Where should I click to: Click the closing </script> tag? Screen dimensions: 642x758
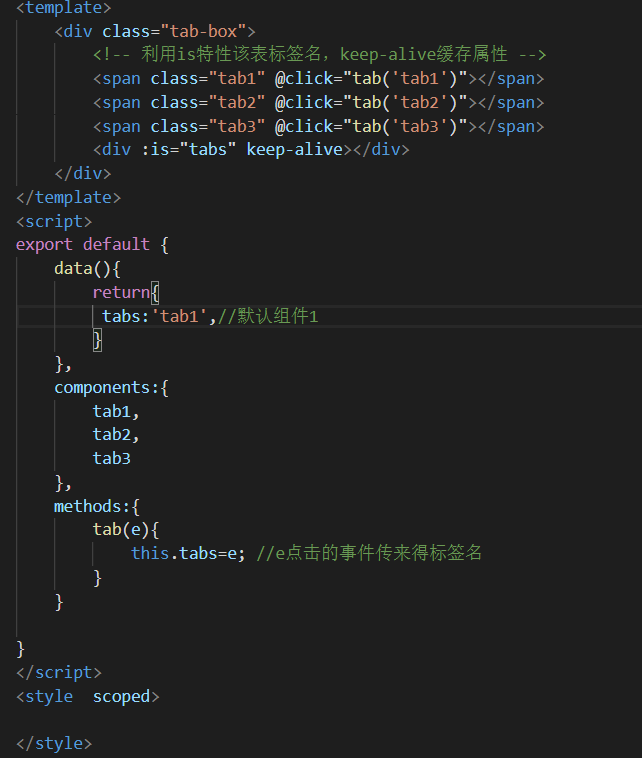pos(58,672)
